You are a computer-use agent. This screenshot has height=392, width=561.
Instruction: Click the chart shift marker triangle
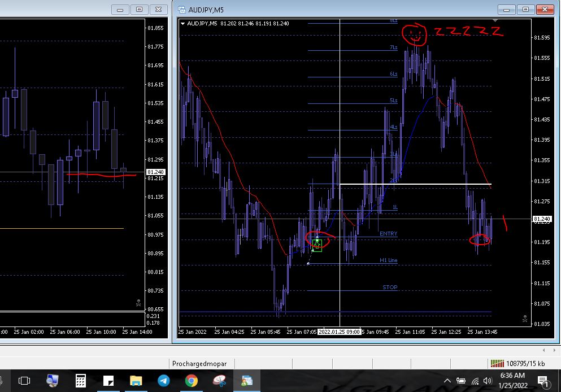495,21
